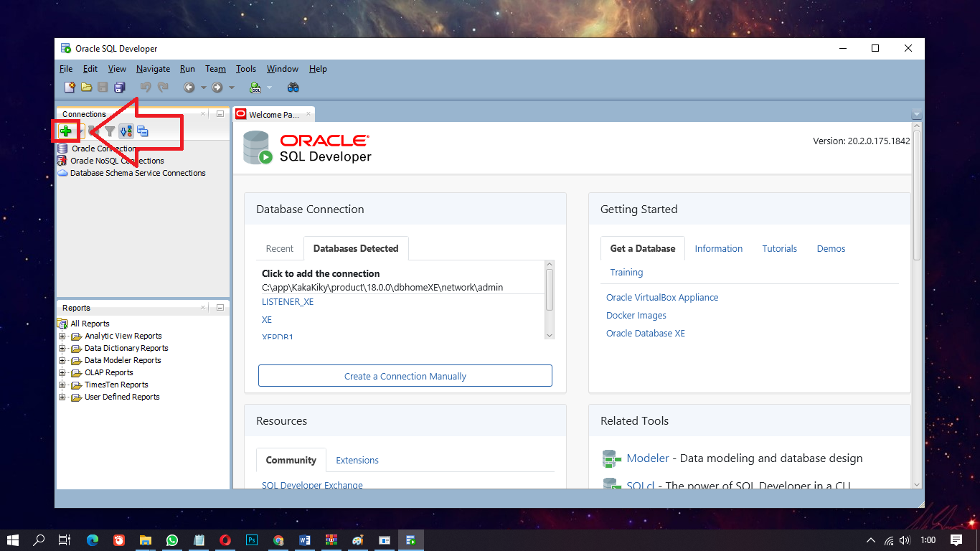This screenshot has height=551, width=980.
Task: Switch to the Information tab
Action: pos(718,248)
